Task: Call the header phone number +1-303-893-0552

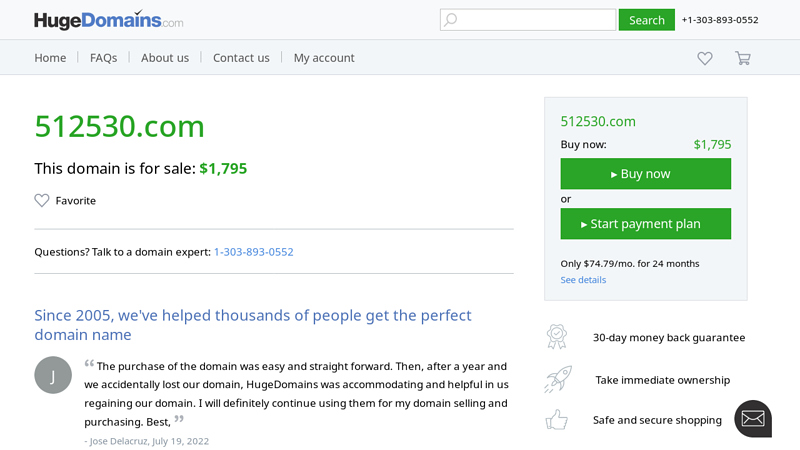Action: pos(720,20)
